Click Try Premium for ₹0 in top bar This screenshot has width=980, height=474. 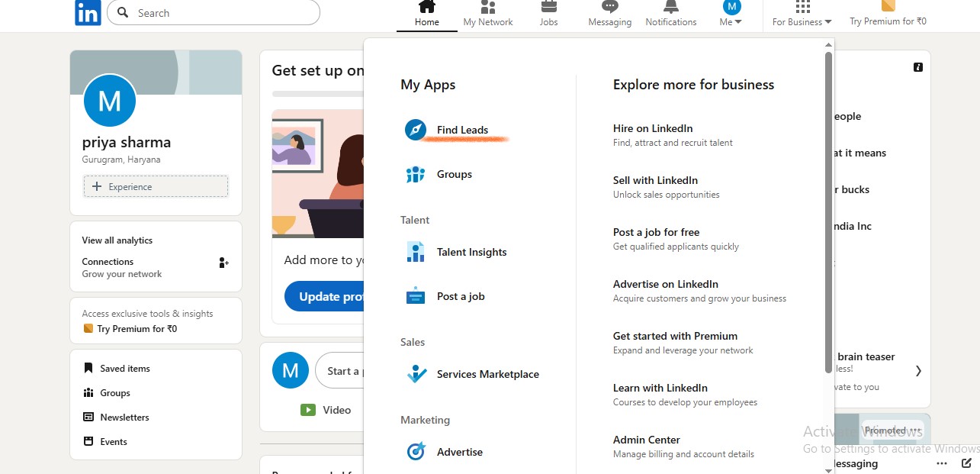tap(888, 21)
